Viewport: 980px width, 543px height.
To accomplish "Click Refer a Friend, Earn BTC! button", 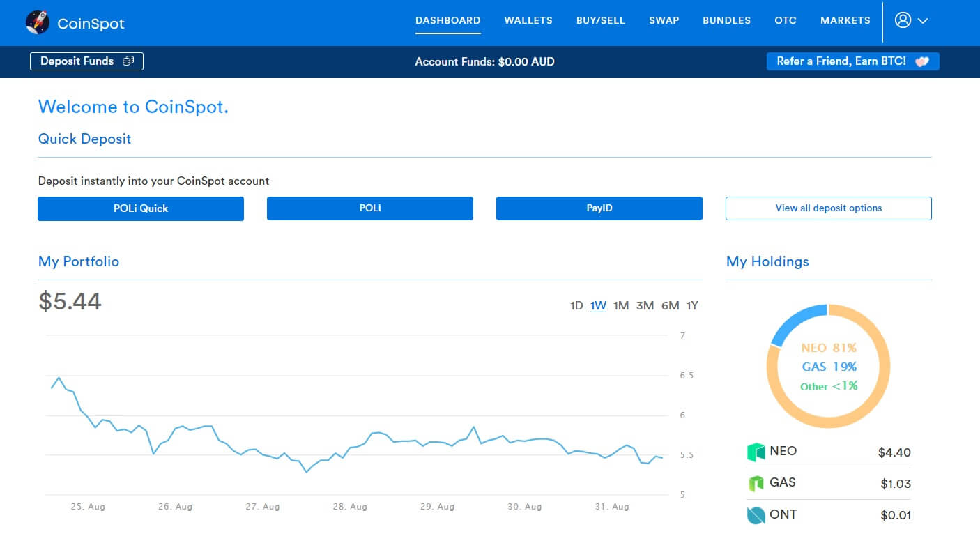I will pyautogui.click(x=853, y=61).
